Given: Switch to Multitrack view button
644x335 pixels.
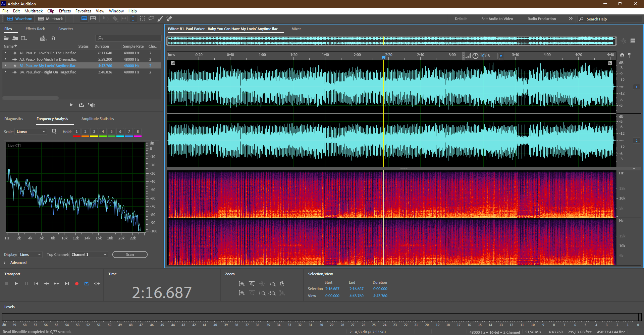Looking at the screenshot, I should (51, 19).
